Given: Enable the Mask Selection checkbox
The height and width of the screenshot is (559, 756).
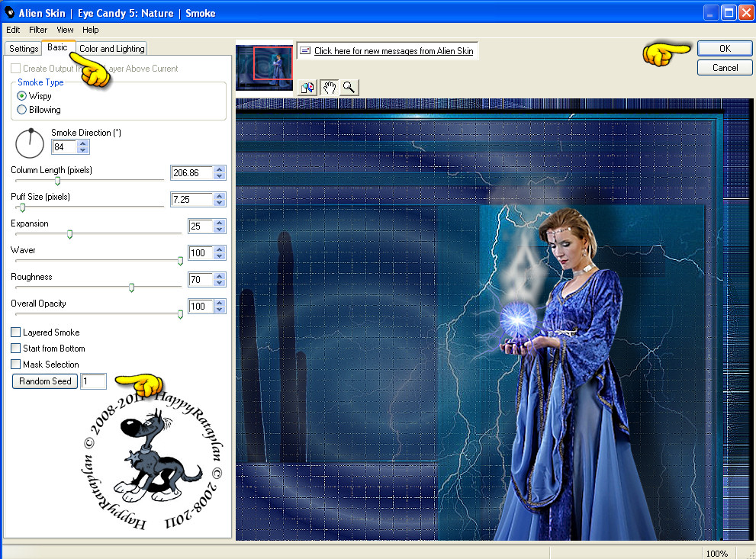Looking at the screenshot, I should pyautogui.click(x=16, y=364).
